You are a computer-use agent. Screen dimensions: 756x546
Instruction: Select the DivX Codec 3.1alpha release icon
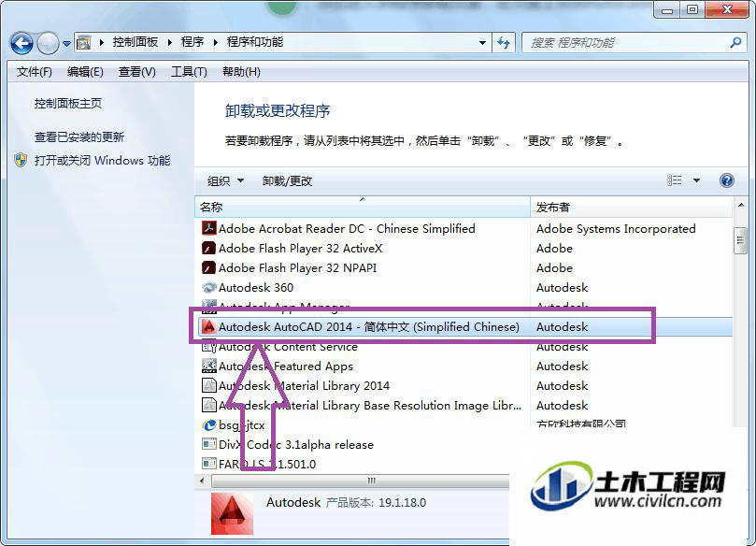(208, 444)
